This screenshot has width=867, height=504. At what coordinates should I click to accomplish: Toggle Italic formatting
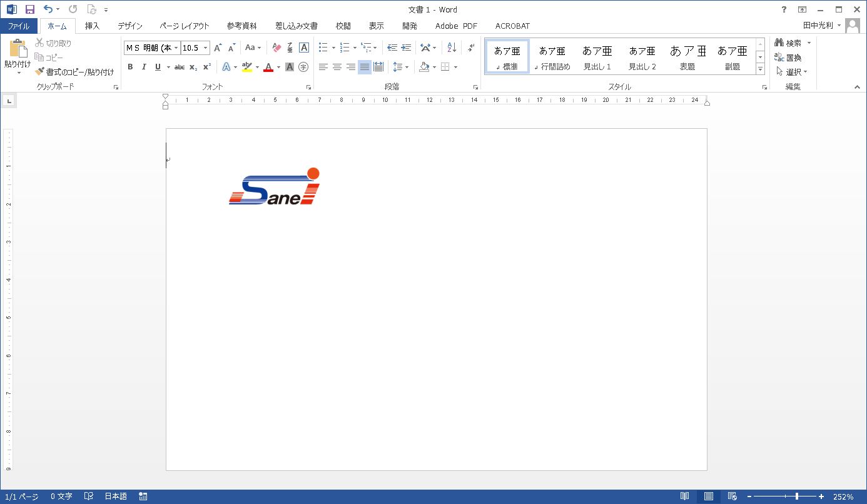pos(144,67)
